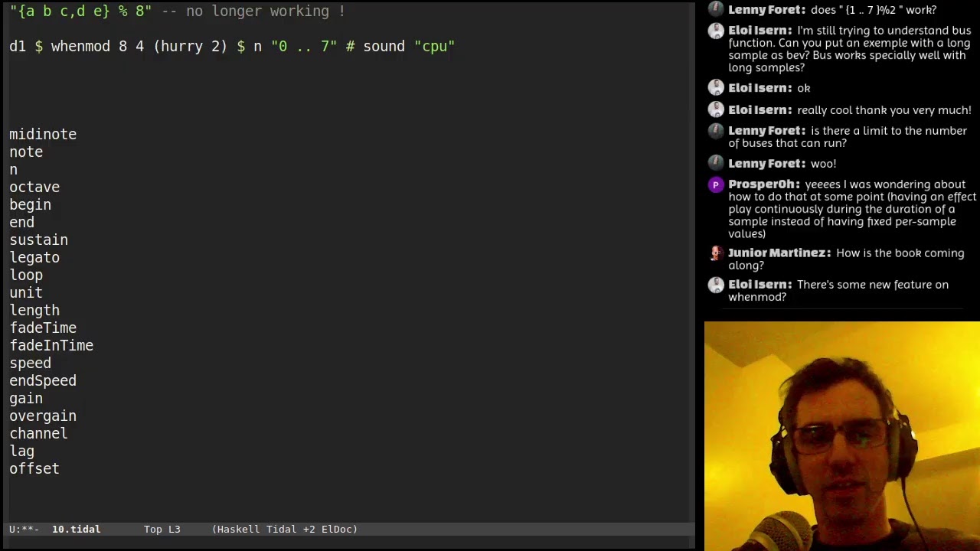Viewport: 980px width, 551px height.
Task: Click the 'legato' parameter line
Action: click(x=34, y=258)
